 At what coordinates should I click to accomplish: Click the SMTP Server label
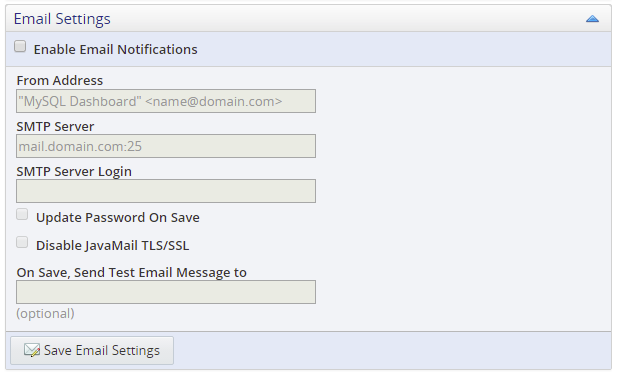(55, 127)
